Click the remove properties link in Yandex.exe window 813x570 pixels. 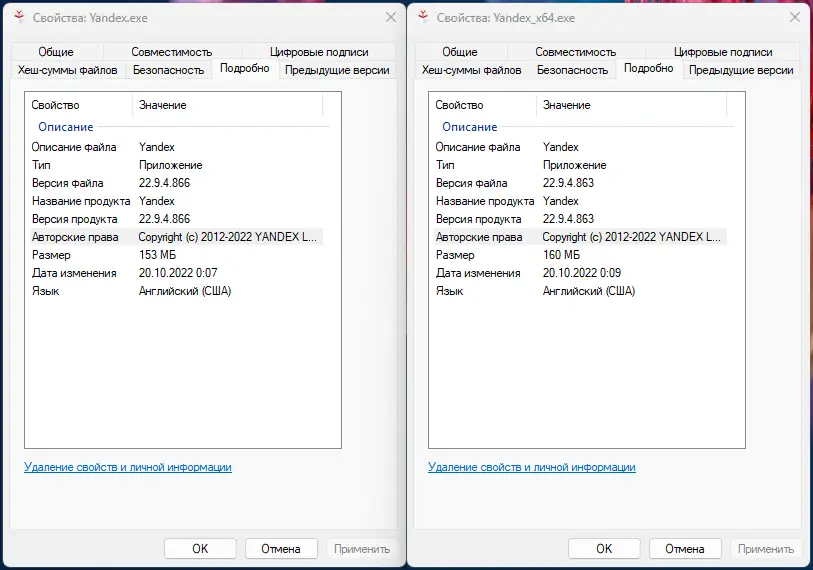[127, 467]
